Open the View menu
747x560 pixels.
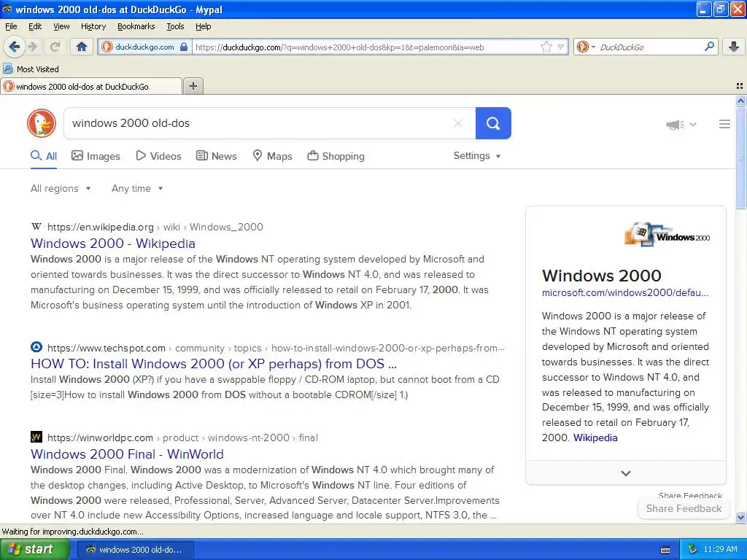pos(61,26)
